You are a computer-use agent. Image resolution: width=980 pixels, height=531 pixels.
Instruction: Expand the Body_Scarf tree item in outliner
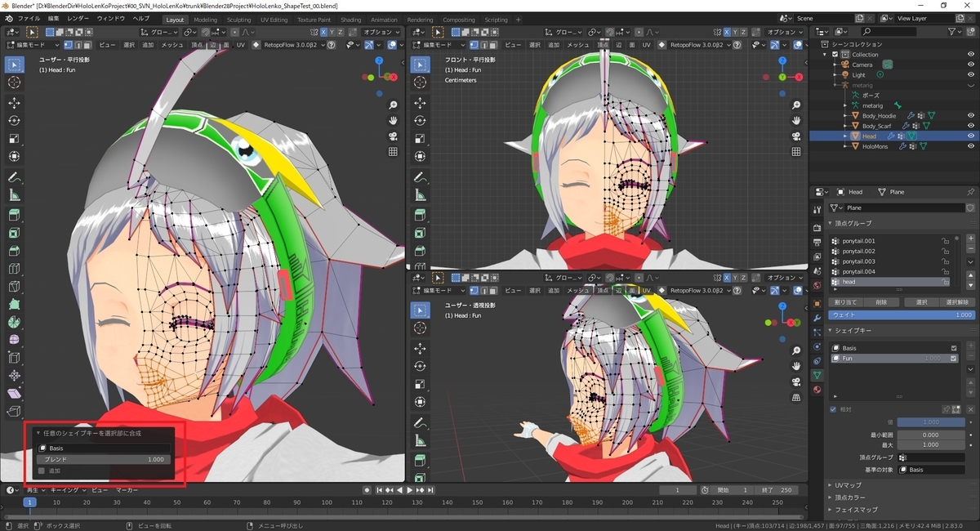[845, 126]
